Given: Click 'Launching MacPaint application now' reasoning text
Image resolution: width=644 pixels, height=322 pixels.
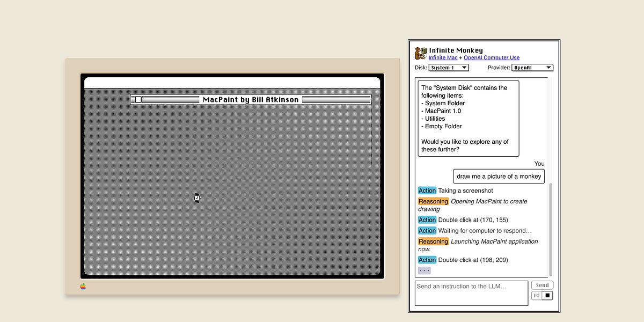Looking at the screenshot, I should [x=478, y=245].
